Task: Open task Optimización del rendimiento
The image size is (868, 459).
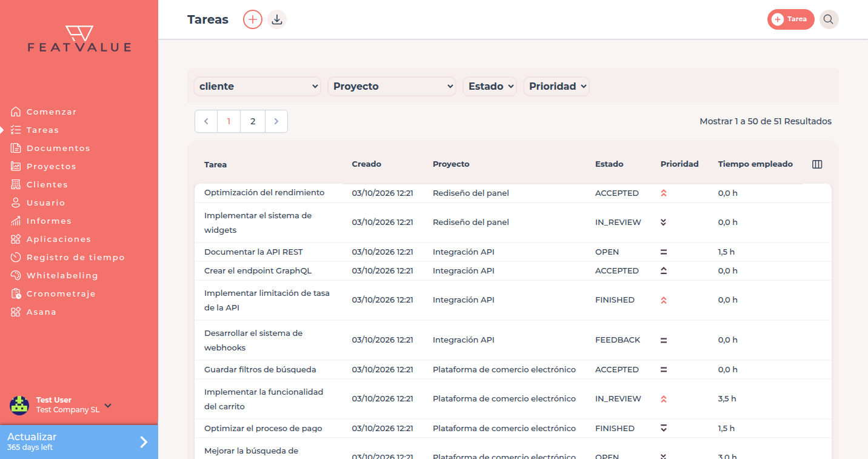Action: coord(264,193)
